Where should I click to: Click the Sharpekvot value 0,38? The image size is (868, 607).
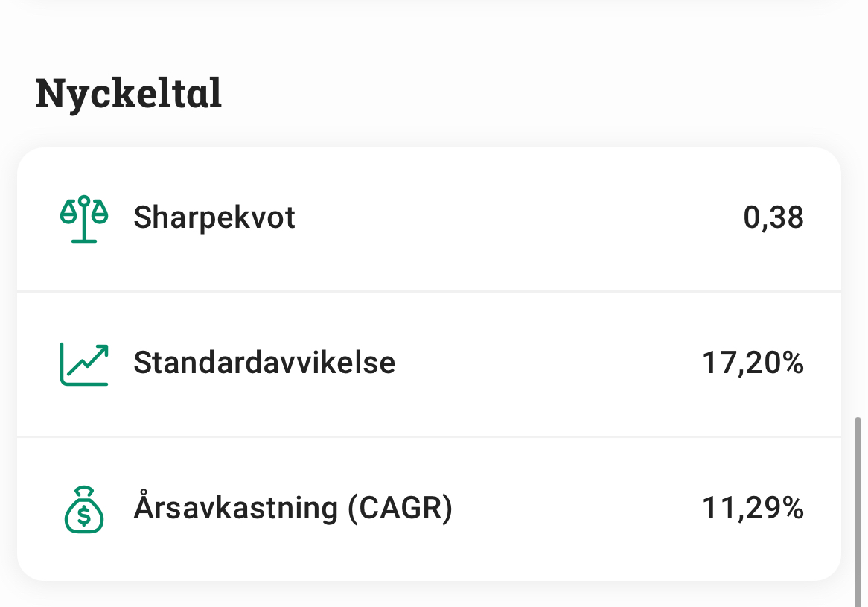[x=773, y=218]
